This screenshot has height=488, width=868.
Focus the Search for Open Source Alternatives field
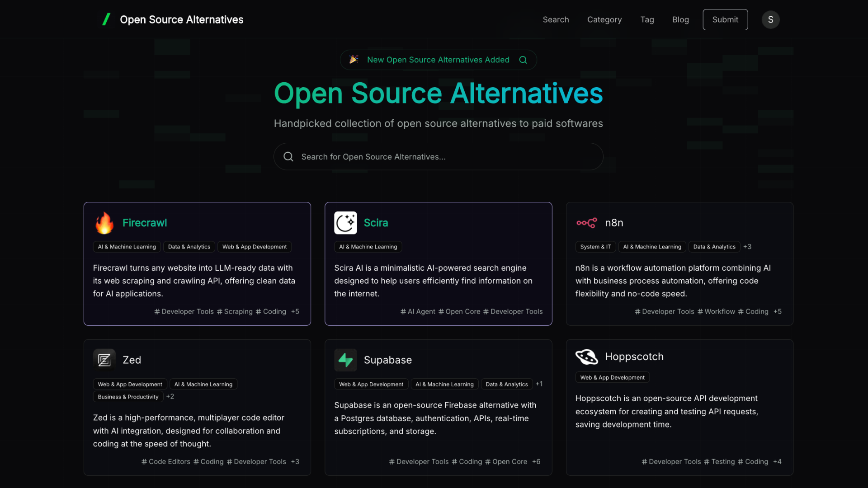click(438, 157)
